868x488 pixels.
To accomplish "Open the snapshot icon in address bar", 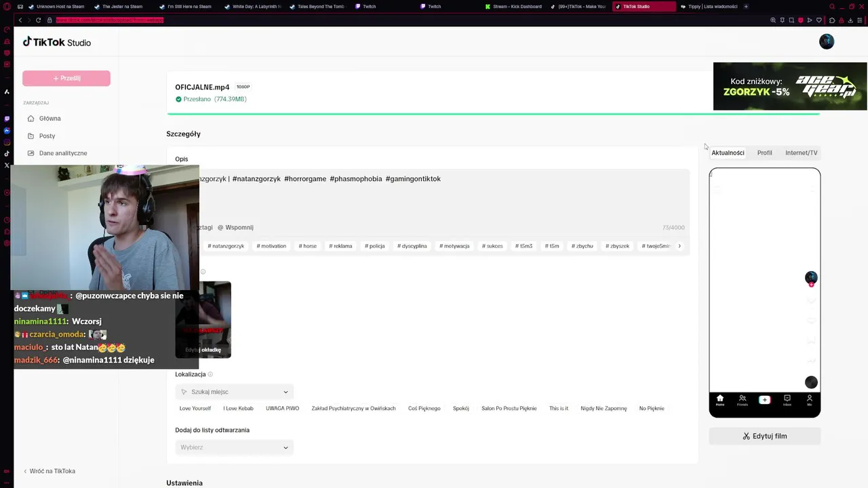I will (791, 20).
